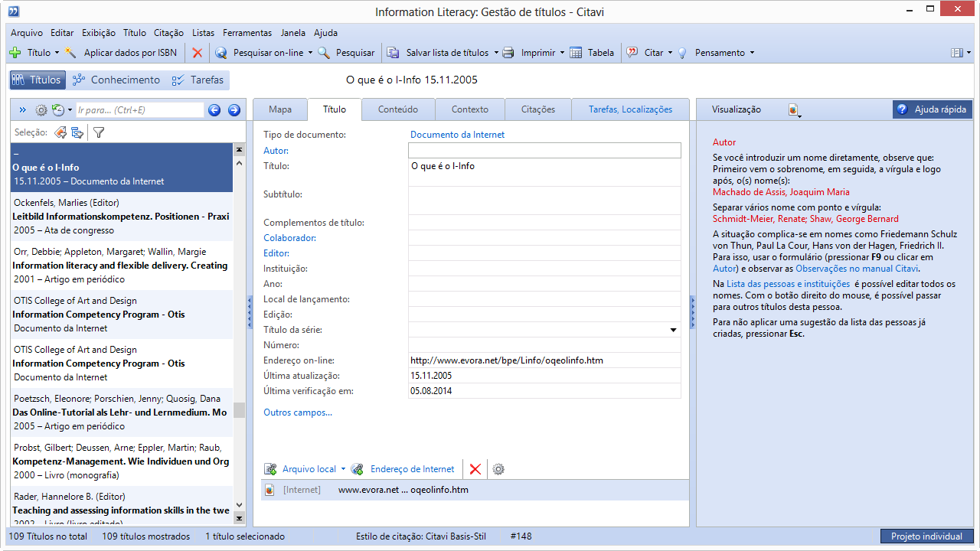
Task: Switch to the Mapa tab
Action: coord(280,109)
